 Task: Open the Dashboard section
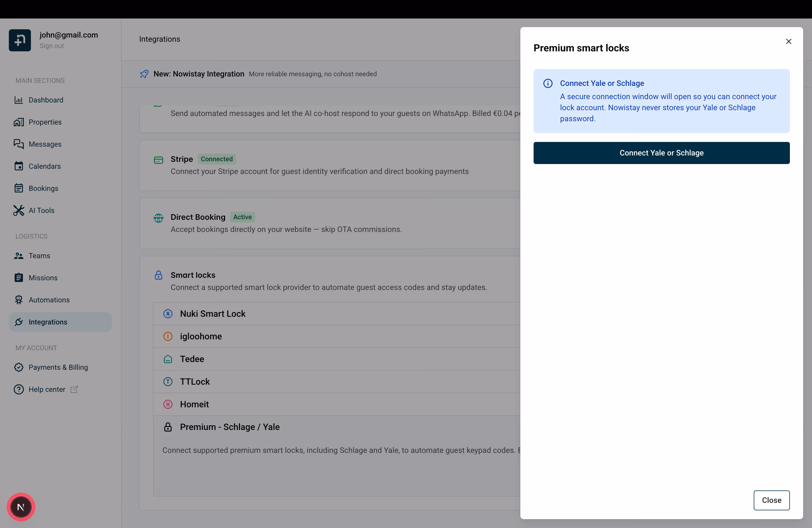point(60,100)
